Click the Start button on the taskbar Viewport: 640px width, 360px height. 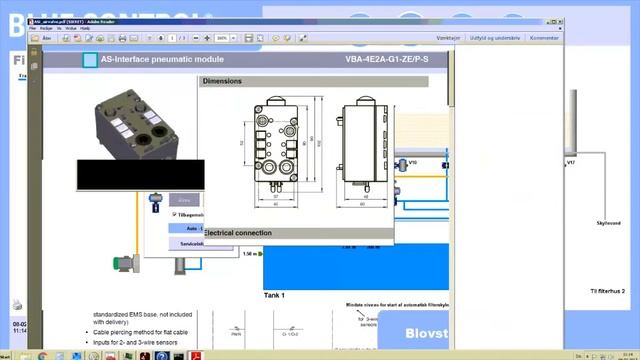5,357
